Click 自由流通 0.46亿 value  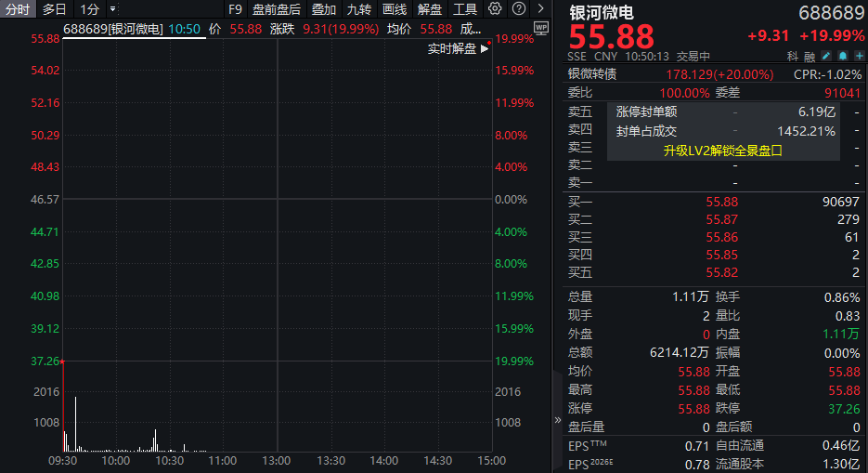(841, 445)
